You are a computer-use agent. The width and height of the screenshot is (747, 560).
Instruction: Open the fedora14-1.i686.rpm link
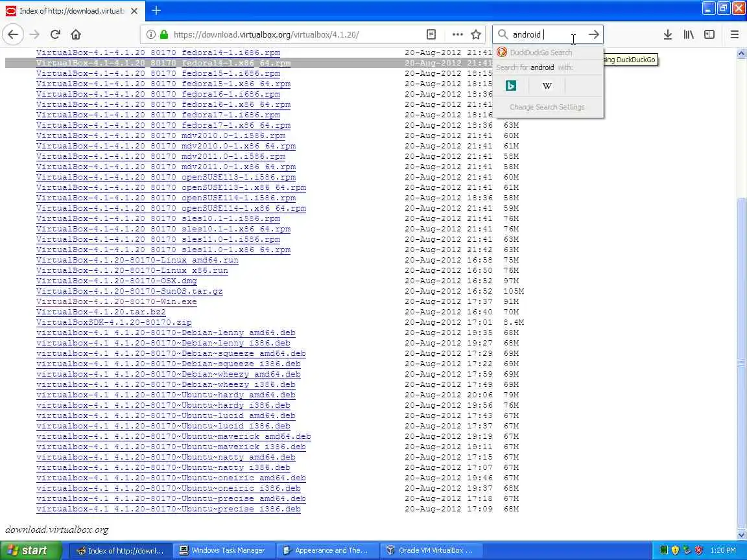tap(158, 52)
